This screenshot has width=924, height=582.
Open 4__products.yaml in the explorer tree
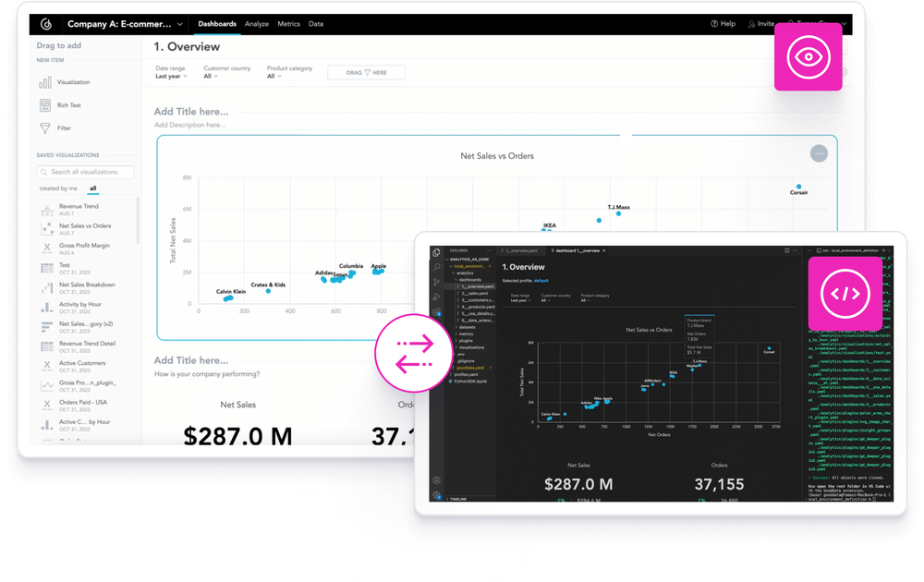click(x=478, y=307)
